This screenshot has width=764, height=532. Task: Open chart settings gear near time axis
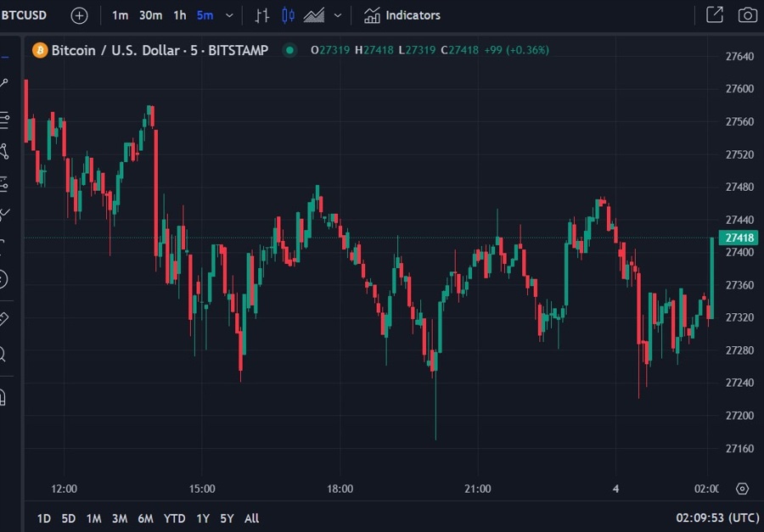(743, 489)
